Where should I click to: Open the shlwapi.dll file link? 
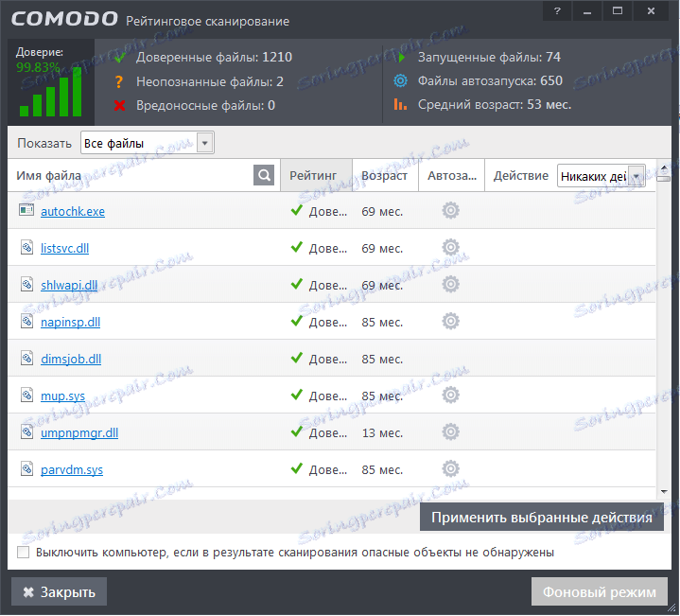pos(69,286)
